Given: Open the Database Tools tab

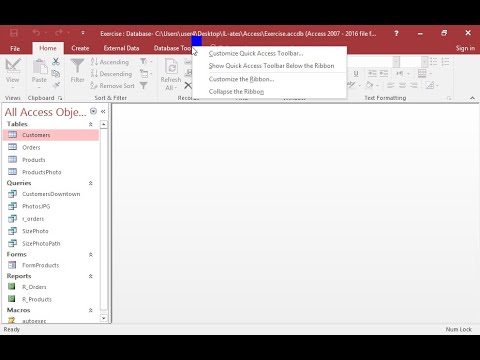Looking at the screenshot, I should point(172,48).
